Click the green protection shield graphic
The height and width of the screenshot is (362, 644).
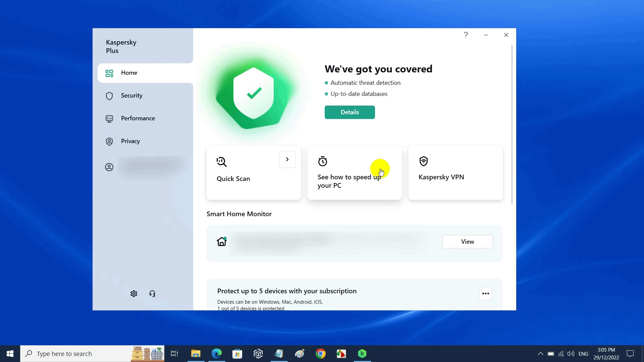(254, 94)
